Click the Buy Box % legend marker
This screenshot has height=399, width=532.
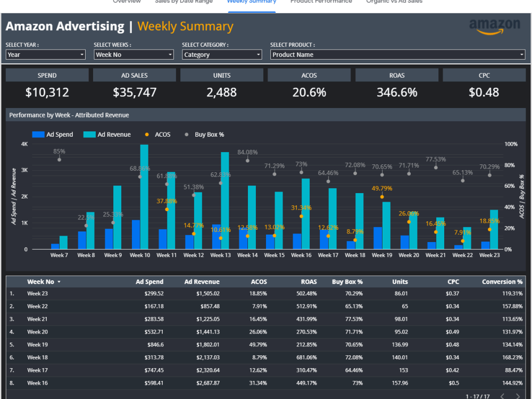pos(186,135)
